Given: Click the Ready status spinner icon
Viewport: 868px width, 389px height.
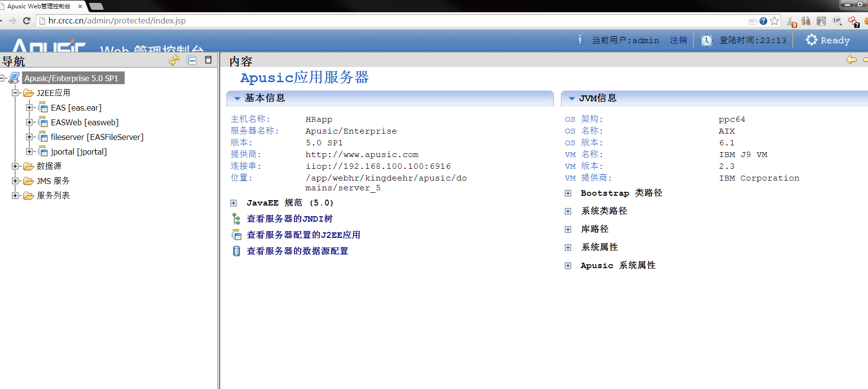Looking at the screenshot, I should (812, 40).
